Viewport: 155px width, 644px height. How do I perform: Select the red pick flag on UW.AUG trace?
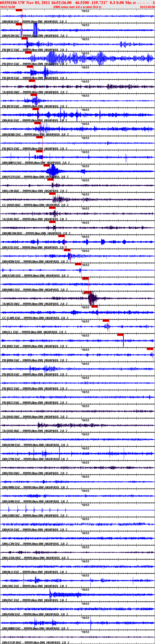(35, 109)
